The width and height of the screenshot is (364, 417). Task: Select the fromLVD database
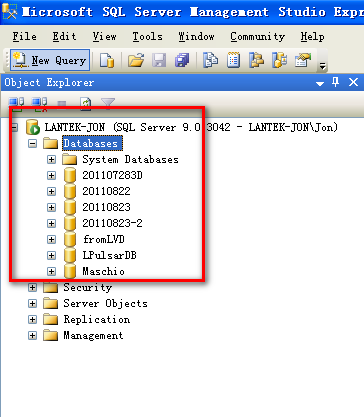click(x=104, y=239)
